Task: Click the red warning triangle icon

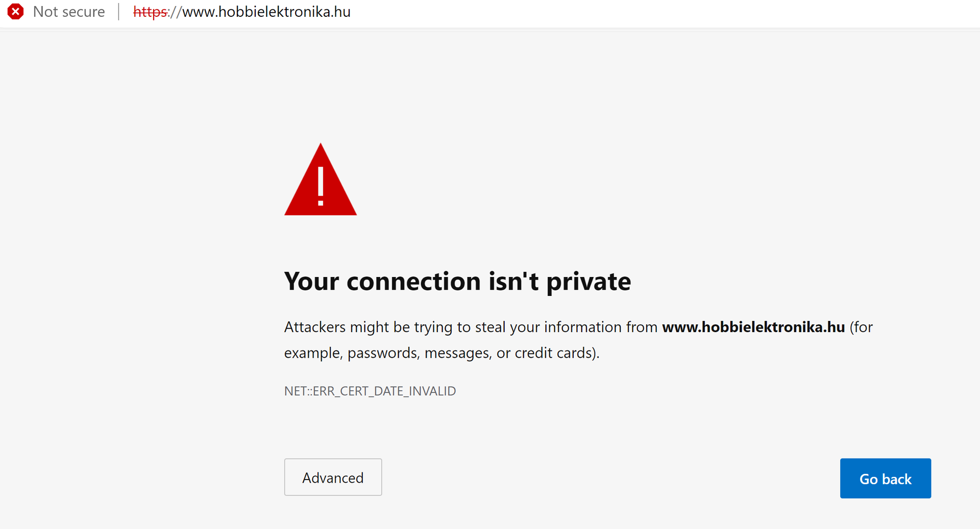Action: coord(320,181)
